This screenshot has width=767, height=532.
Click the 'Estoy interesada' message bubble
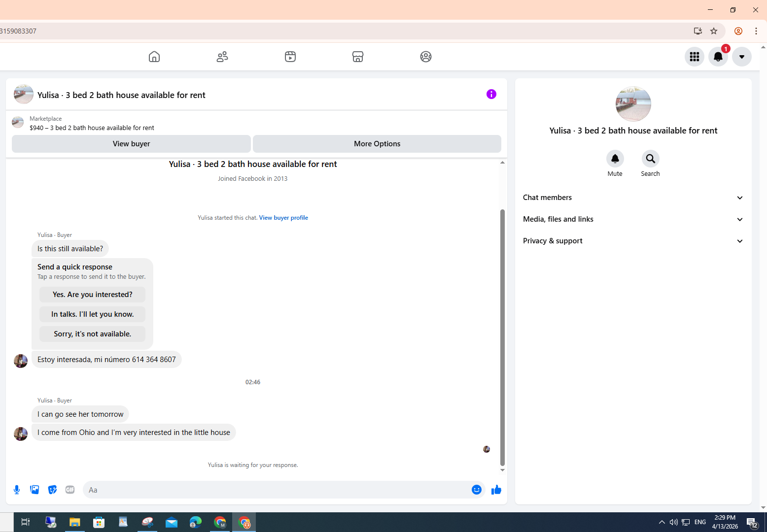(106, 360)
